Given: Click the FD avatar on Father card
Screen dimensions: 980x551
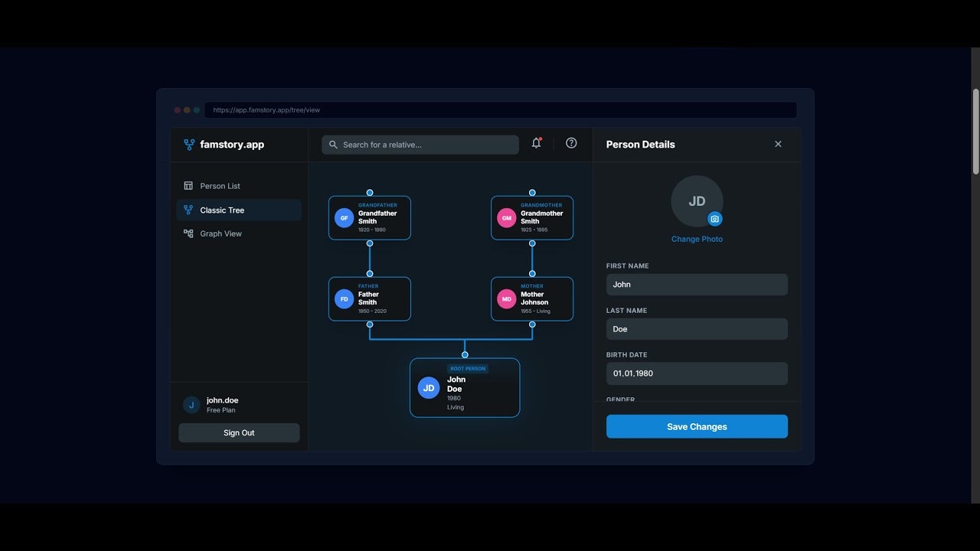Looking at the screenshot, I should click(344, 298).
